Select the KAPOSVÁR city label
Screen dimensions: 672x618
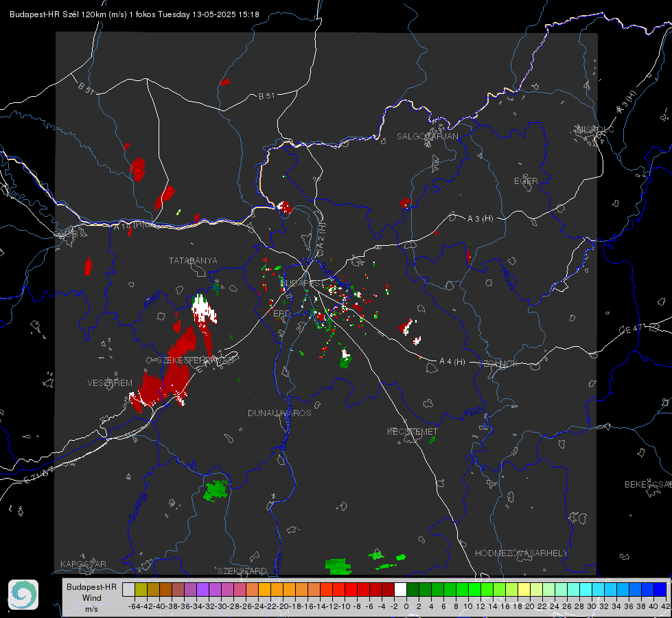83,564
